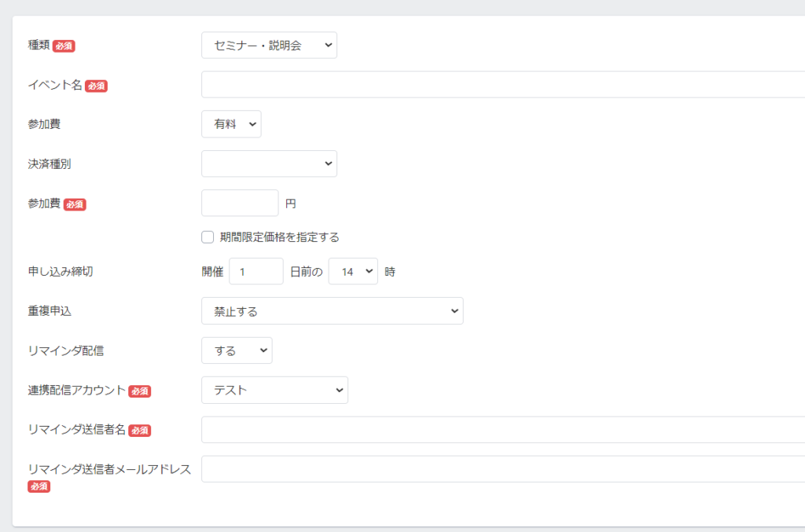Open the リマインダ配信 dropdown showing する
This screenshot has width=805, height=532.
tap(237, 350)
